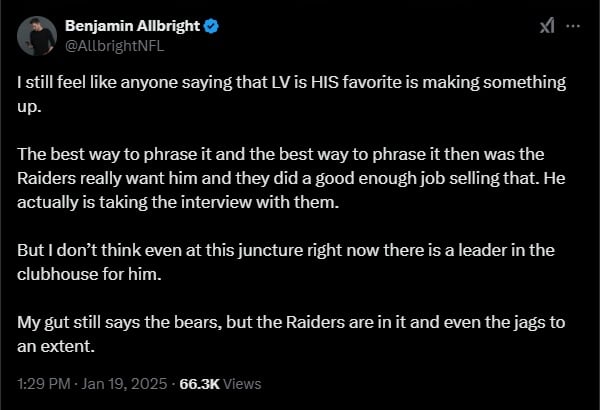Click the 1:29 PM timestamp

coord(44,383)
